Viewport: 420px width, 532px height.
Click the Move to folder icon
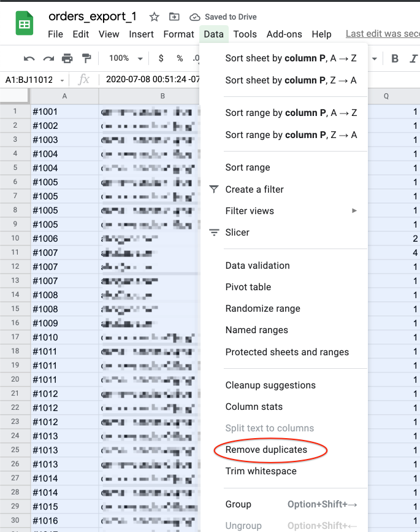pyautogui.click(x=174, y=17)
